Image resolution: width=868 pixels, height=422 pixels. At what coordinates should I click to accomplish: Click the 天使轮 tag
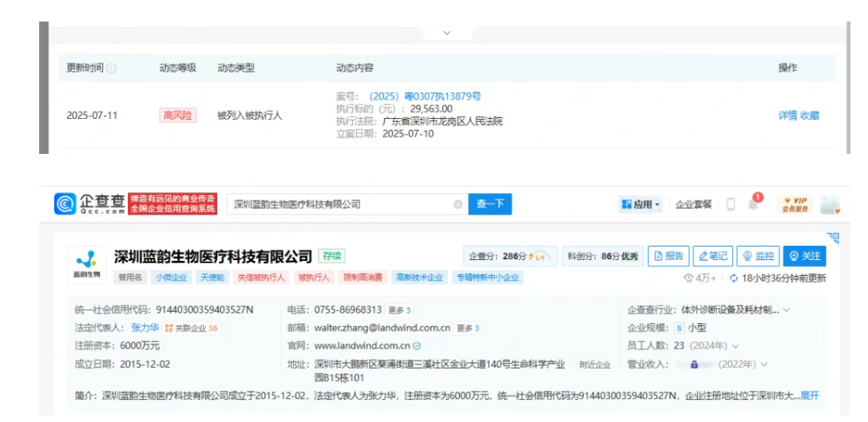[x=212, y=278]
